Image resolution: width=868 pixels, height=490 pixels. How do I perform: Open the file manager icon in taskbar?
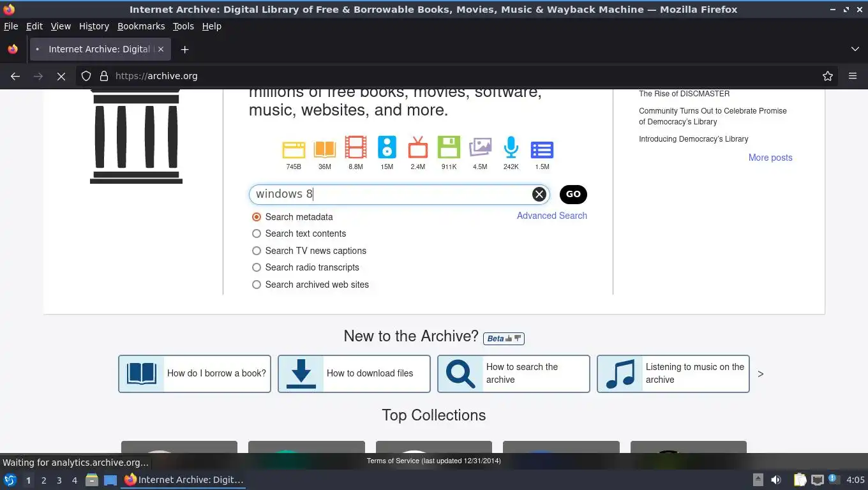pyautogui.click(x=92, y=480)
